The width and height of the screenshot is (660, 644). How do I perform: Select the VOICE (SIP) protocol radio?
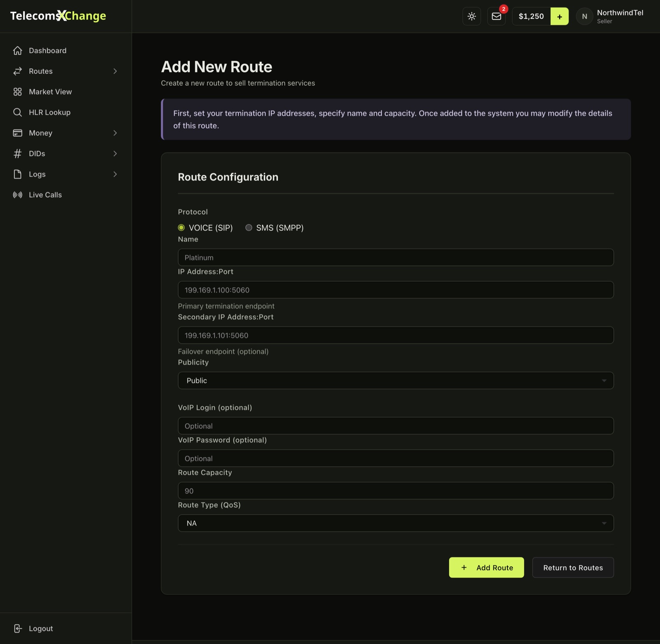point(181,228)
